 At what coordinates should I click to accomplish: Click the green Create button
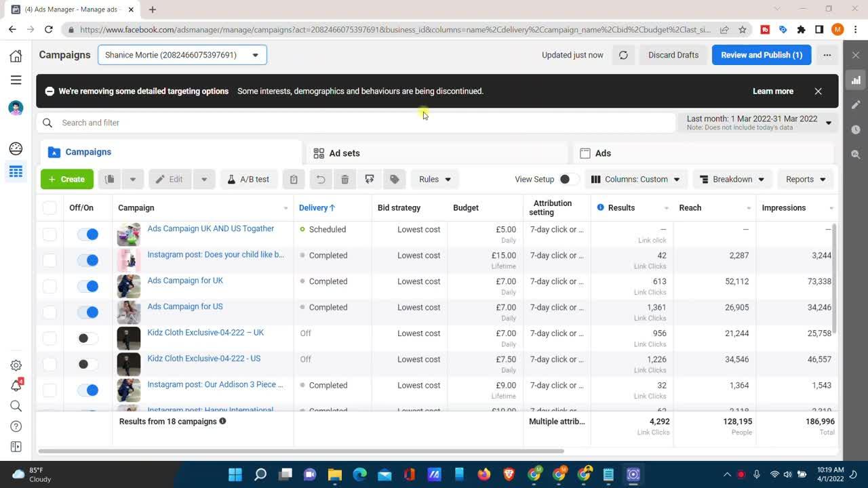[67, 179]
